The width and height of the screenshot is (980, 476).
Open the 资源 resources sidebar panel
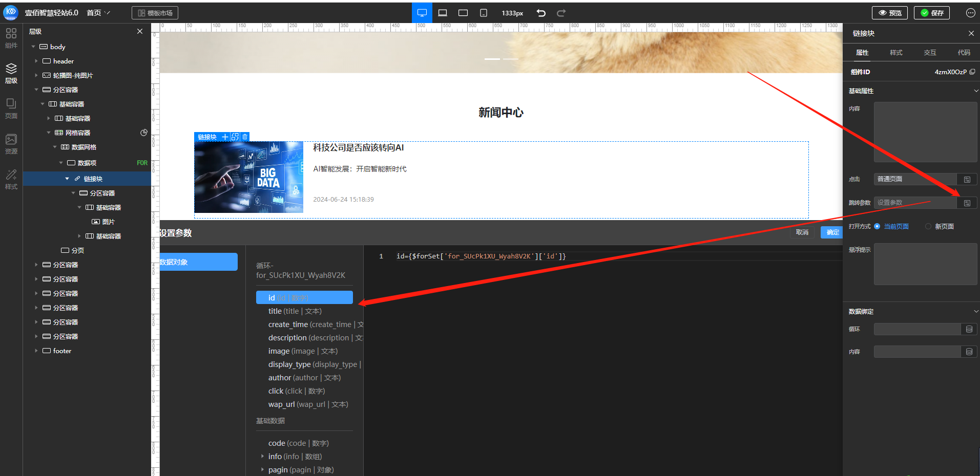tap(11, 144)
